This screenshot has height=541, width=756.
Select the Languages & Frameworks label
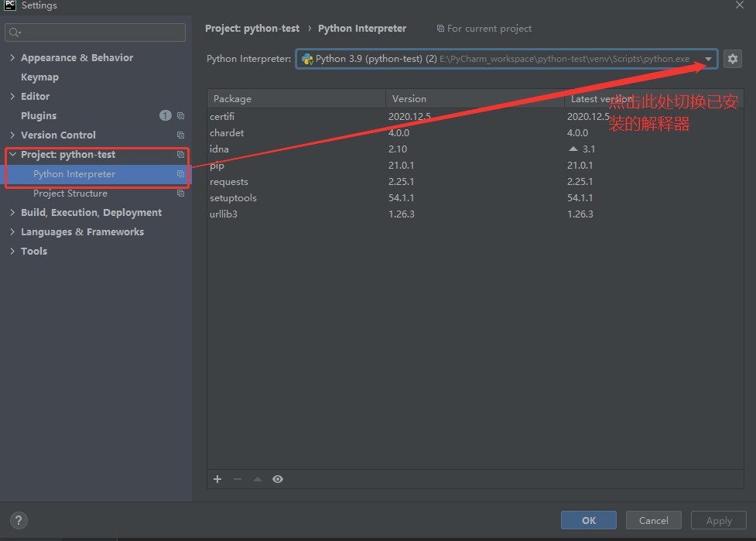pyautogui.click(x=83, y=232)
